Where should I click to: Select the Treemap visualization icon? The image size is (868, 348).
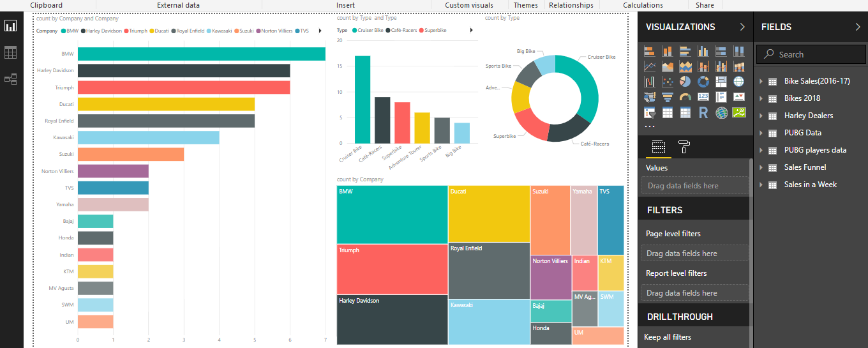click(721, 82)
